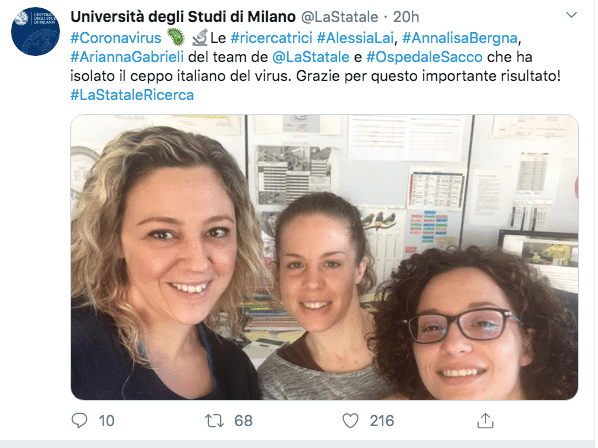Click the #AriannaGabrieli hashtag

point(127,57)
